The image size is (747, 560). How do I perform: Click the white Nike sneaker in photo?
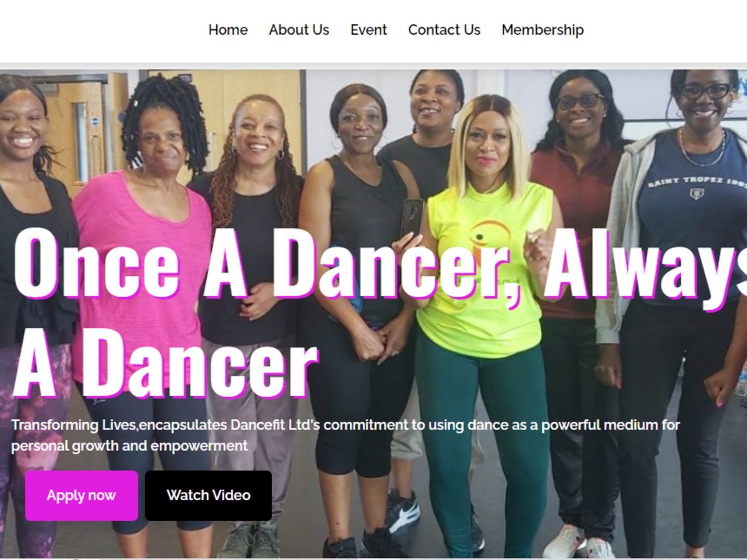(405, 511)
